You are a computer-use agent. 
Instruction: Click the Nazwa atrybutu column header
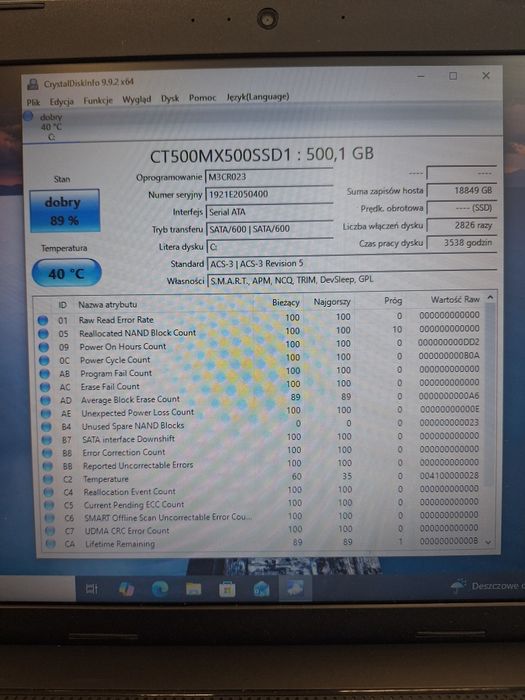point(108,304)
